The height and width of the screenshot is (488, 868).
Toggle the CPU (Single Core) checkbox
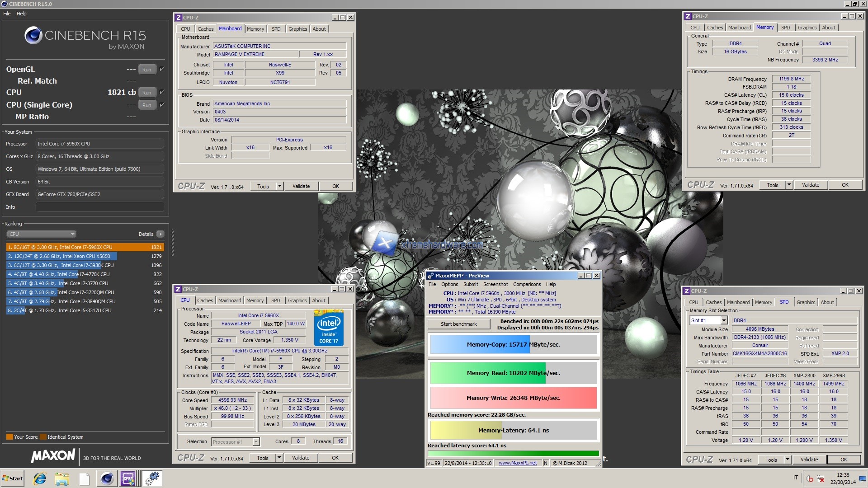162,105
